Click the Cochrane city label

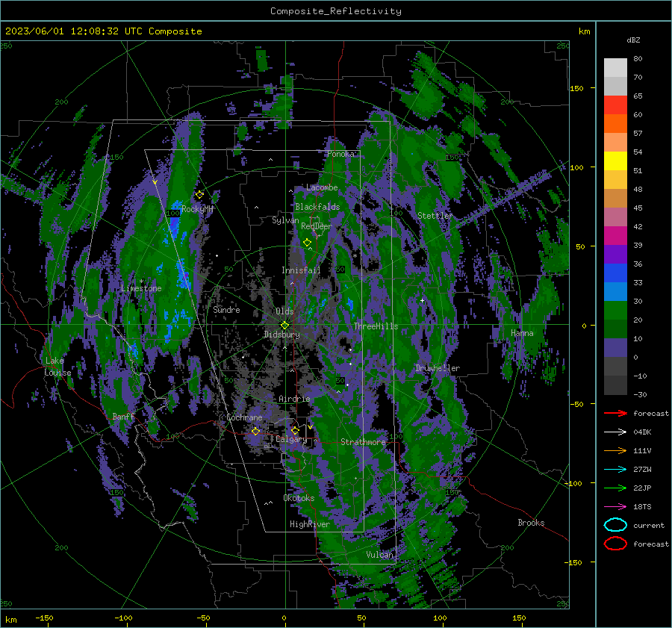pos(244,417)
